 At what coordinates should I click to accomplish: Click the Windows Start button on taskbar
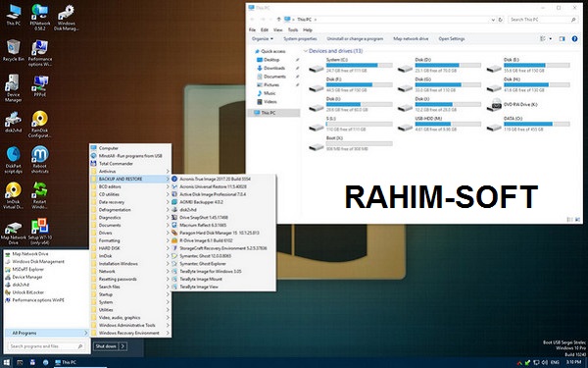tap(7, 362)
